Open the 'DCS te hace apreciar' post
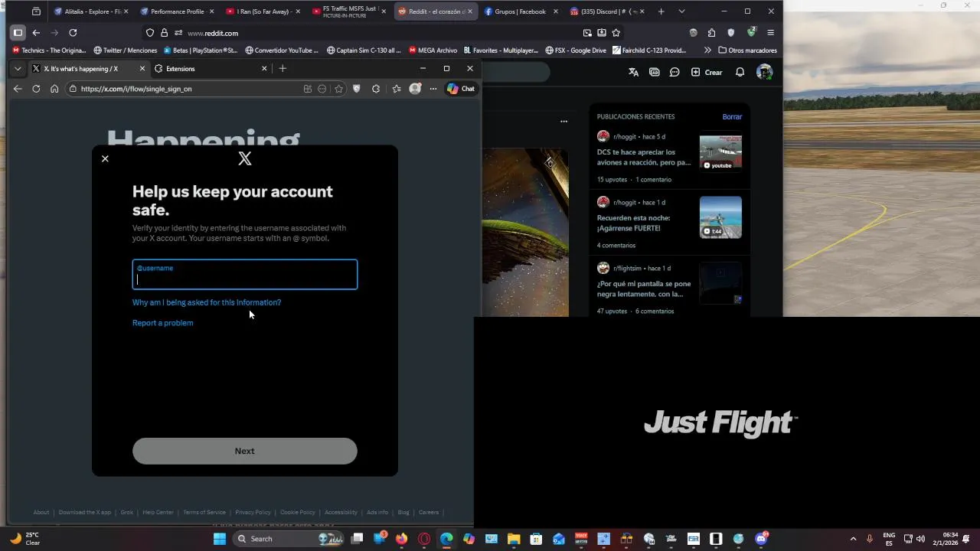The height and width of the screenshot is (551, 980). pos(644,157)
